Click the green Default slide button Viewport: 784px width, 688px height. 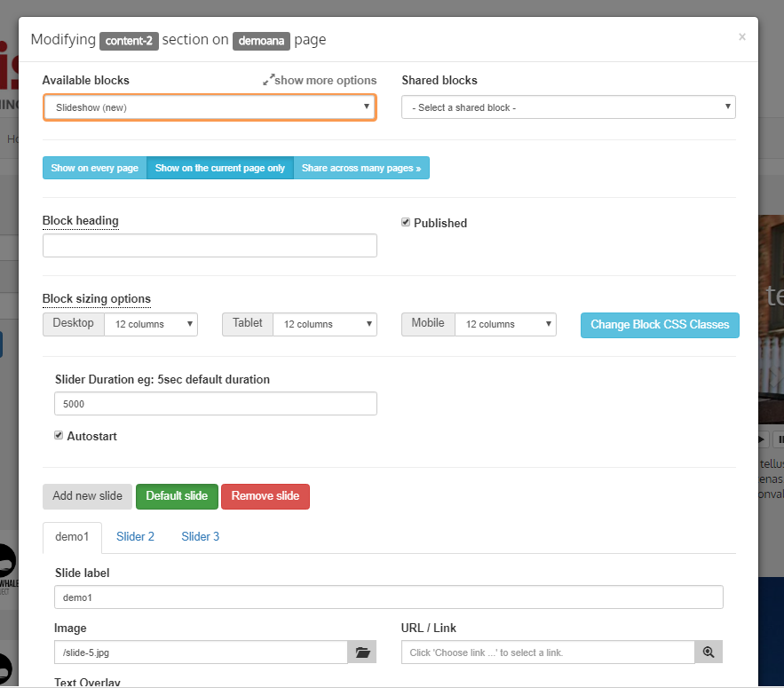177,496
